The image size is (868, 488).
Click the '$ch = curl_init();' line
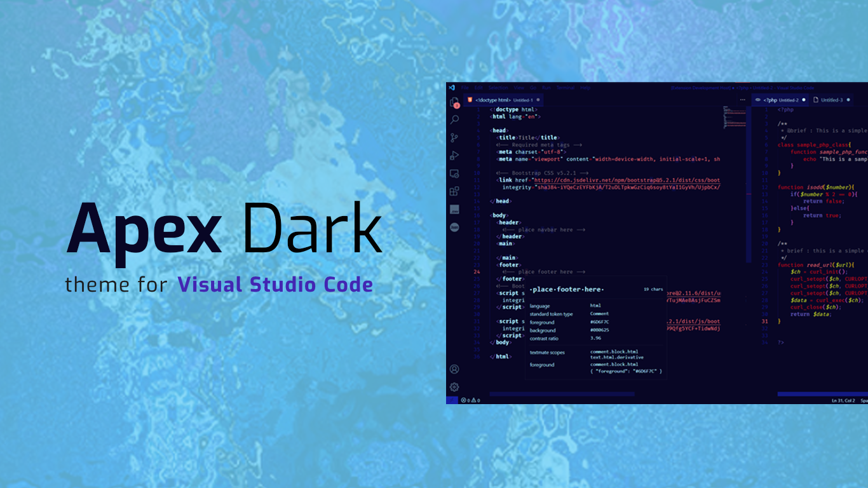pyautogui.click(x=819, y=272)
